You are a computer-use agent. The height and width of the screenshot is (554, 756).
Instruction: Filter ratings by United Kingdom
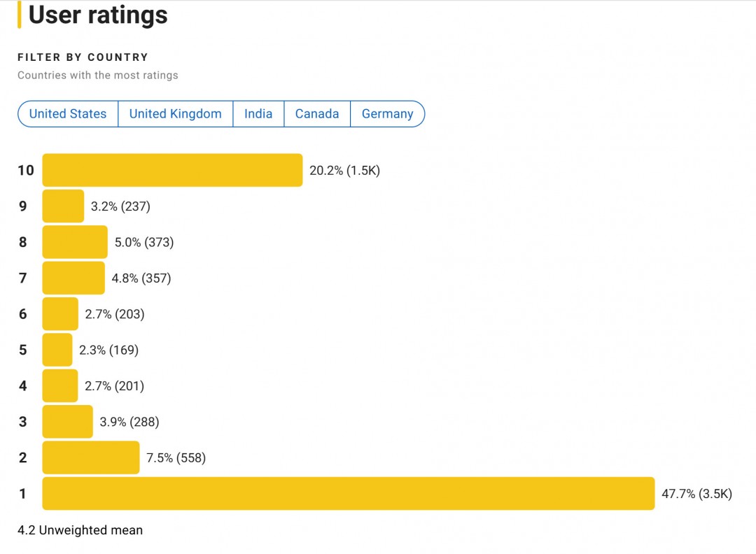click(175, 114)
